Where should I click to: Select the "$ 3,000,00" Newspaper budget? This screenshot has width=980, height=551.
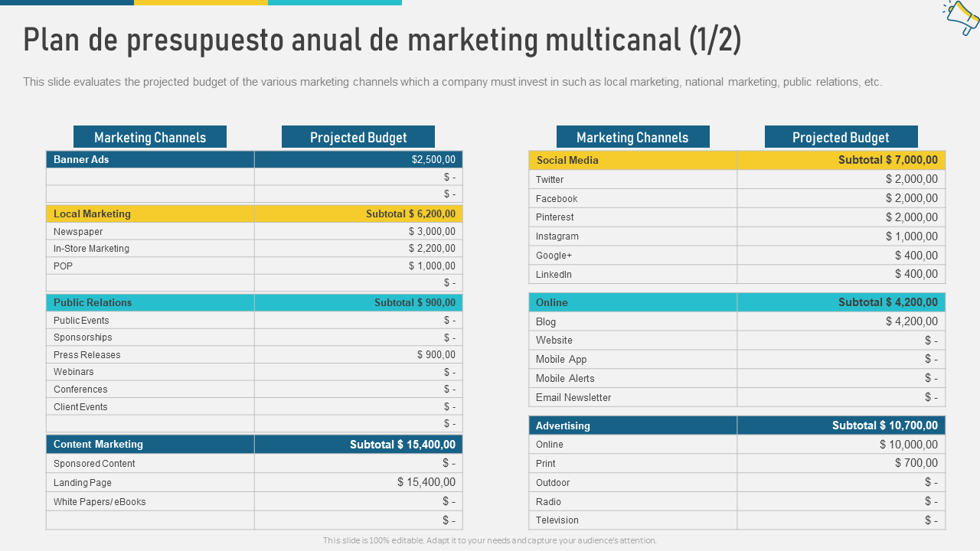click(432, 232)
